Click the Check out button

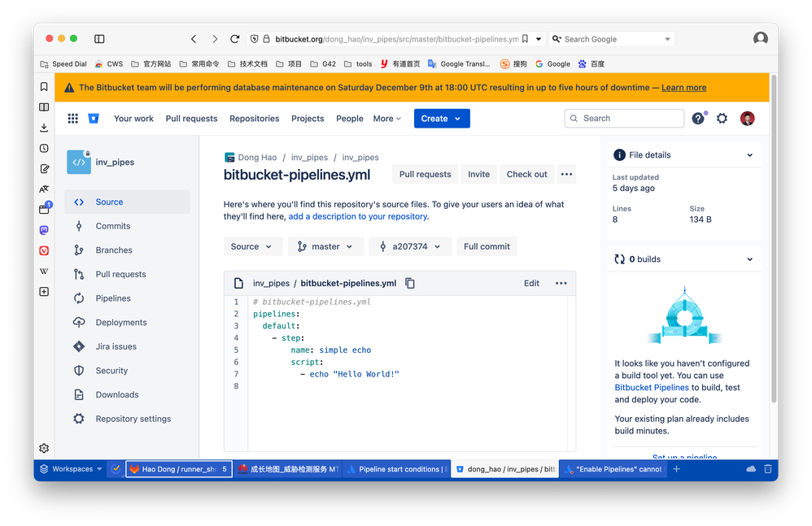pos(526,174)
